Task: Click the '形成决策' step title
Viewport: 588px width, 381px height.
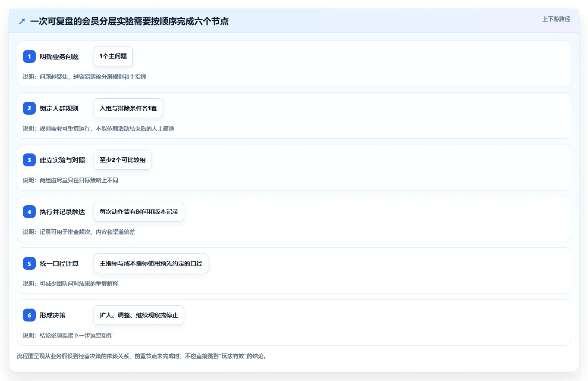Action: coord(53,315)
